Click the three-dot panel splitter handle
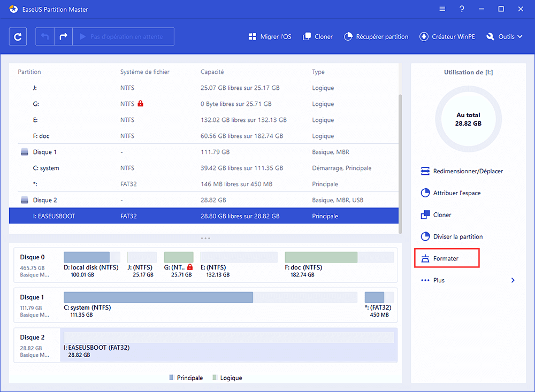This screenshot has width=535, height=392. tap(205, 238)
